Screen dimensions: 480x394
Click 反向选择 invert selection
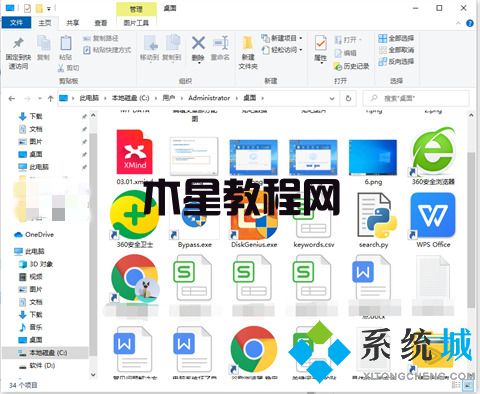(x=396, y=62)
